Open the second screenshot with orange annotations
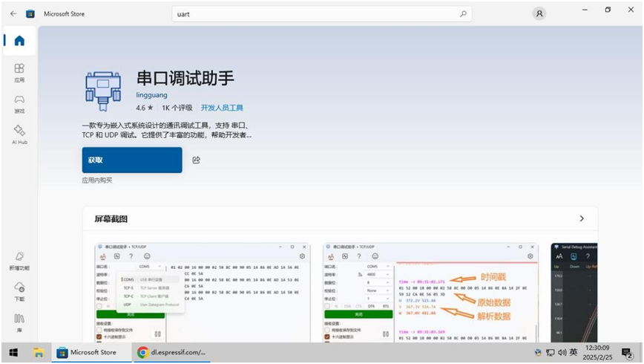644x364 pixels. click(430, 292)
